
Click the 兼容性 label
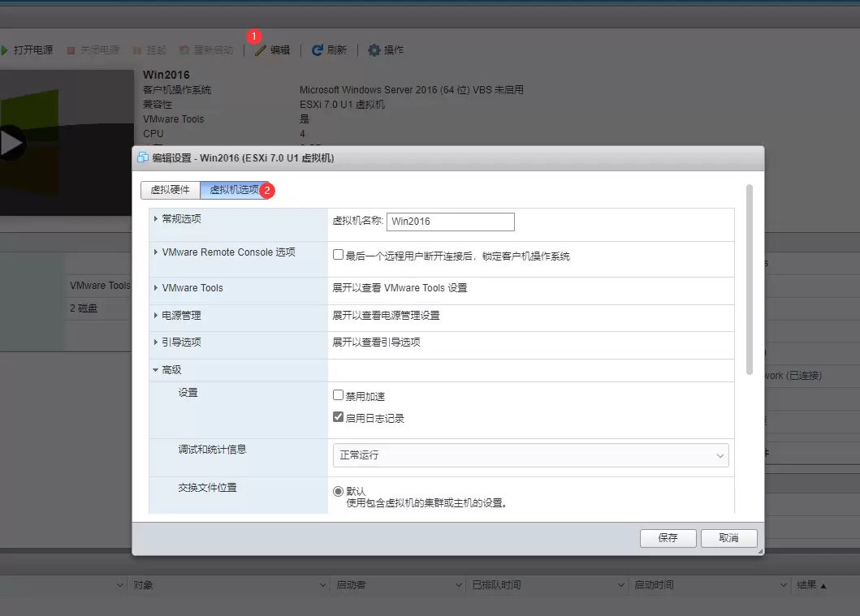[158, 105]
